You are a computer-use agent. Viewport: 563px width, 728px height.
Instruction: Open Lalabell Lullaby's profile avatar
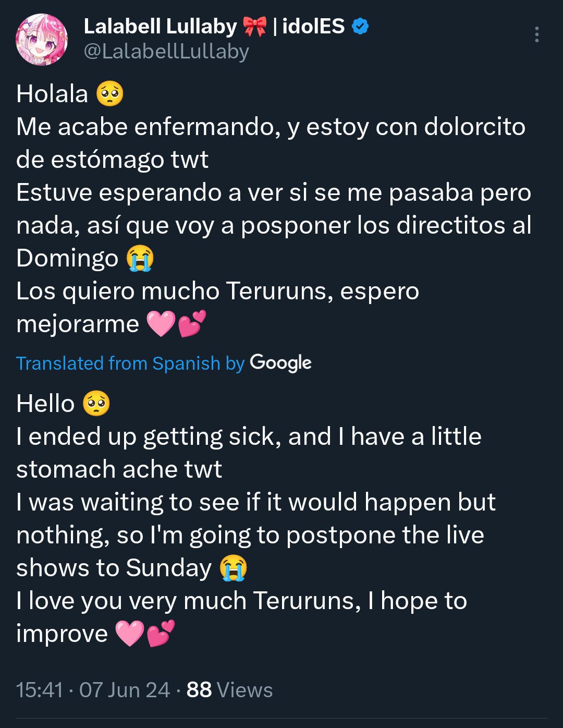42,40
